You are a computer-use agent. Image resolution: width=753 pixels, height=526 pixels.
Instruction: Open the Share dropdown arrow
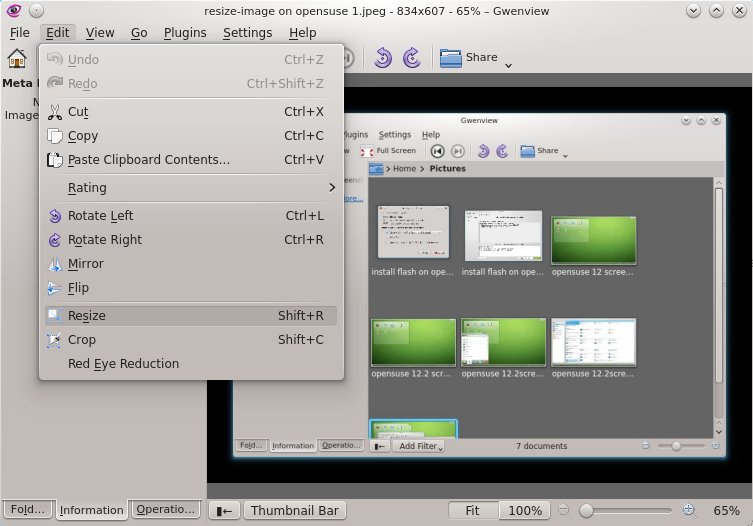(508, 65)
